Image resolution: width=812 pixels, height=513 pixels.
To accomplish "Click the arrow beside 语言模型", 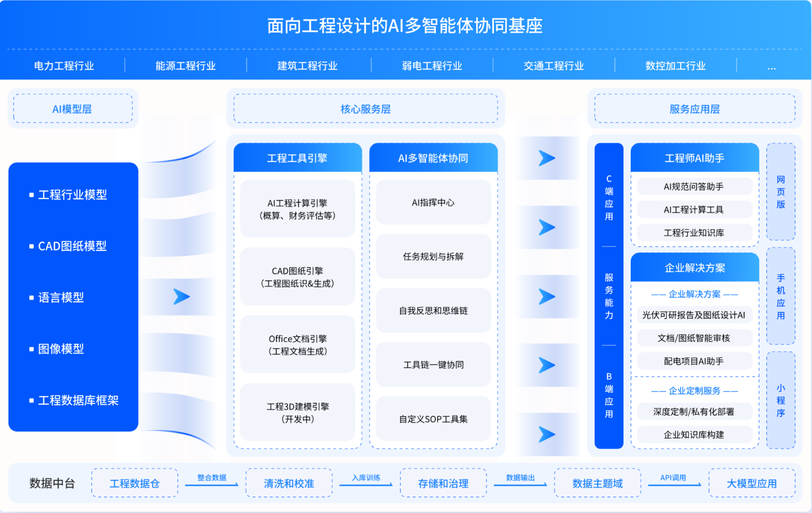I will [x=181, y=297].
